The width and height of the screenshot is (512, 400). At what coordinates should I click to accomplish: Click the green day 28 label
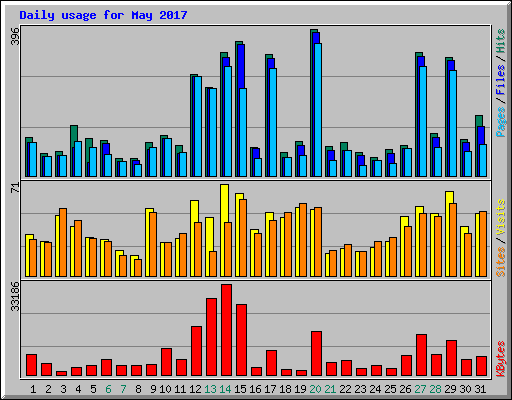[435, 389]
